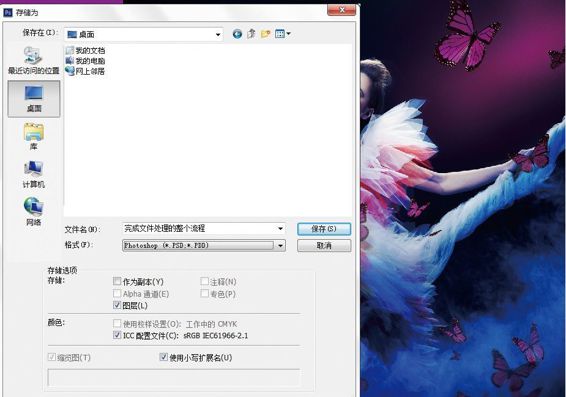Toggle the 缩览图(T) checkbox

coord(52,357)
